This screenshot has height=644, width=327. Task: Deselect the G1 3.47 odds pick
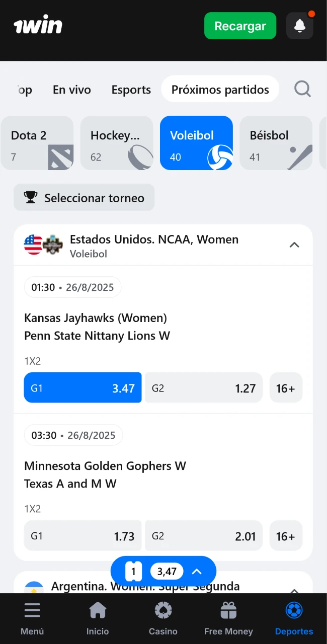tap(83, 387)
